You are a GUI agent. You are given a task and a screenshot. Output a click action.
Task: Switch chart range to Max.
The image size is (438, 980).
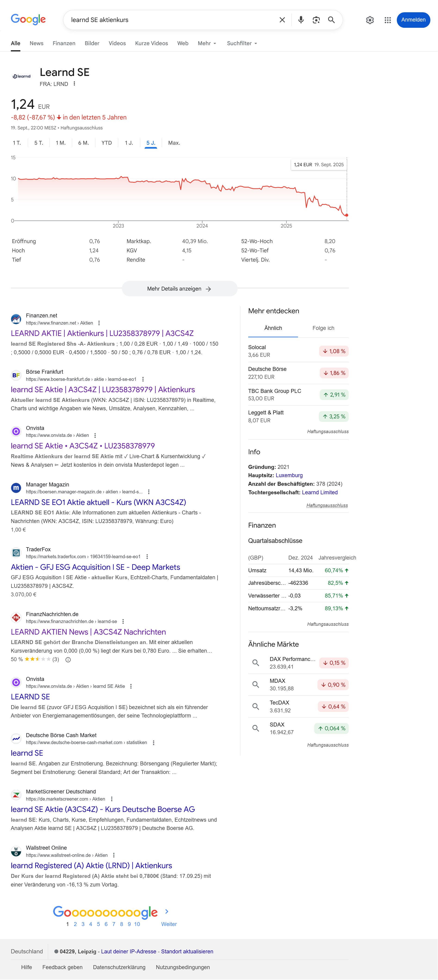click(174, 143)
